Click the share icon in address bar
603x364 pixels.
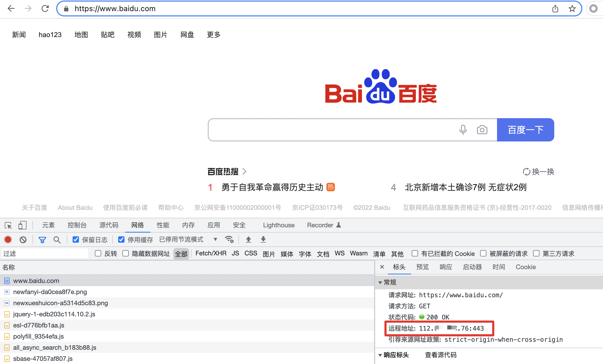[x=555, y=9]
